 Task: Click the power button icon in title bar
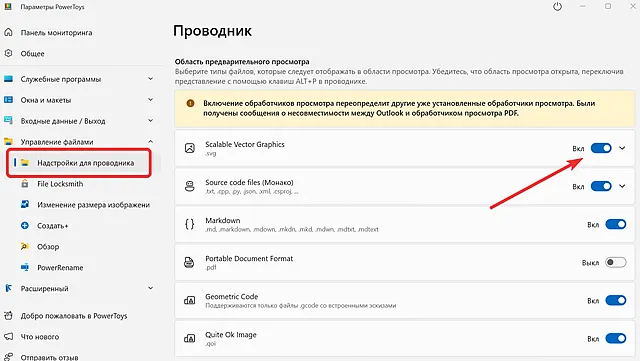point(557,7)
